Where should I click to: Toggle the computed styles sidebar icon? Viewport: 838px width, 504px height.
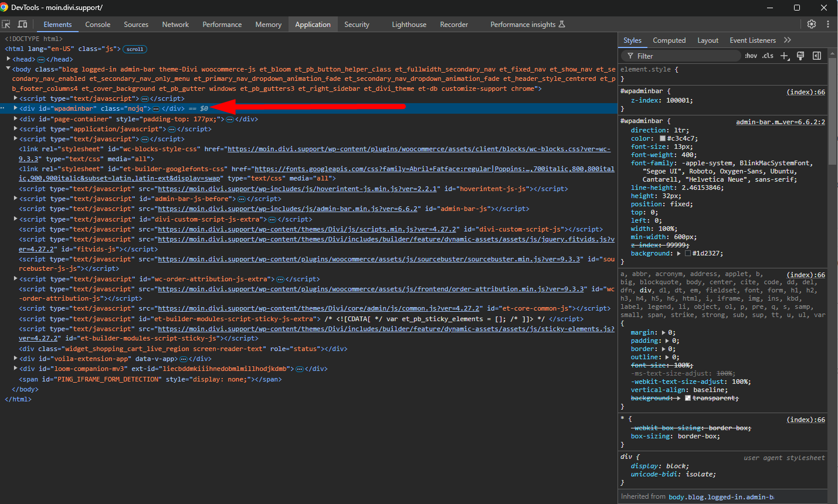coord(817,56)
